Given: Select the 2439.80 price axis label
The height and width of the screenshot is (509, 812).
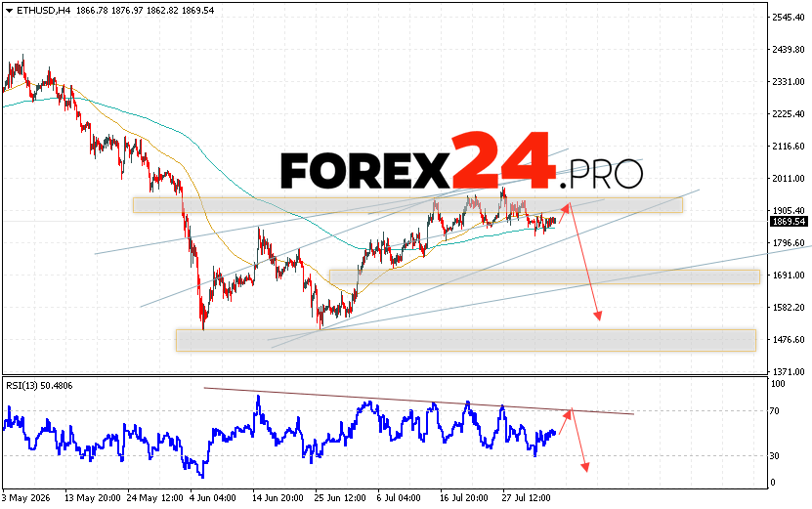Looking at the screenshot, I should point(789,50).
